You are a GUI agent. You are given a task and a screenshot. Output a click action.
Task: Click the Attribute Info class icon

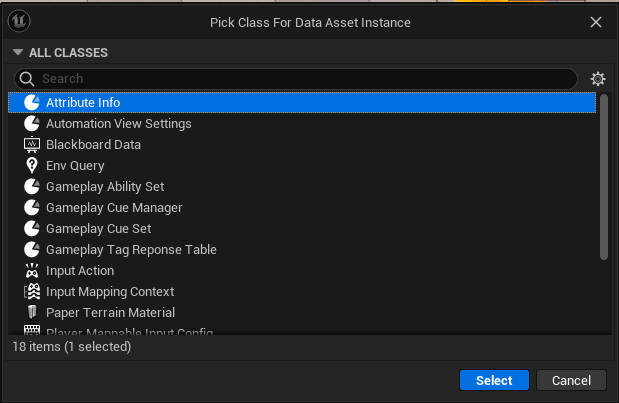pos(31,102)
